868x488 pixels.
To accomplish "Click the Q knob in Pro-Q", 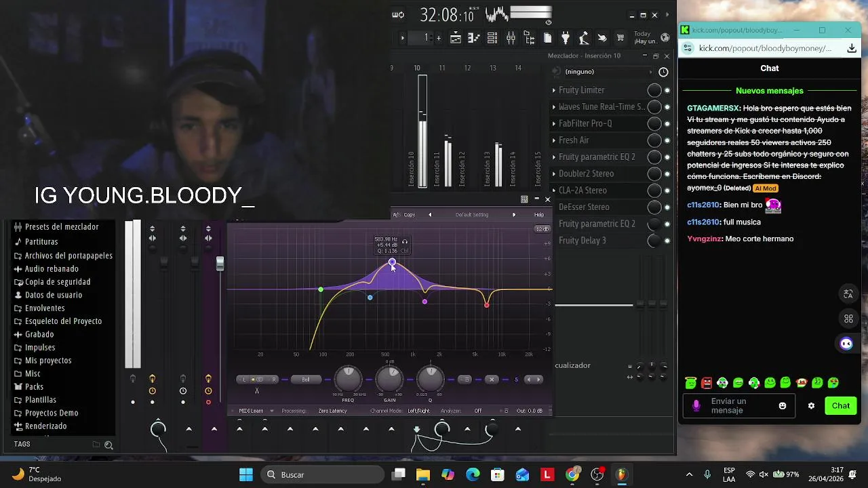I will pos(431,380).
